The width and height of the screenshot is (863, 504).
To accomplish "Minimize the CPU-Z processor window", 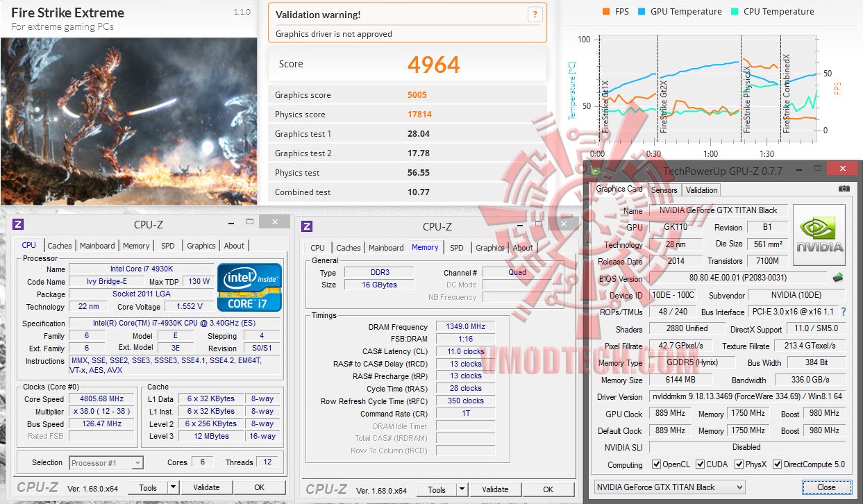I will tap(232, 222).
